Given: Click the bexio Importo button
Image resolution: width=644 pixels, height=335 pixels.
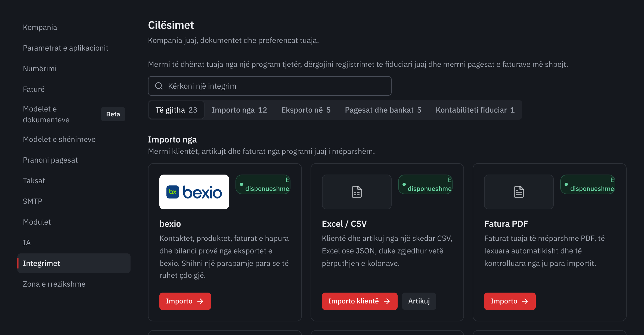Looking at the screenshot, I should pyautogui.click(x=185, y=301).
